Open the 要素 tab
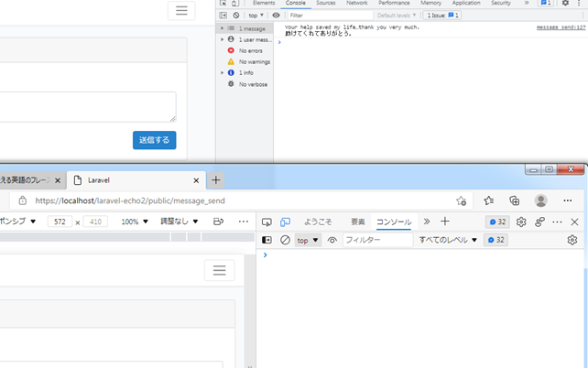 (358, 222)
